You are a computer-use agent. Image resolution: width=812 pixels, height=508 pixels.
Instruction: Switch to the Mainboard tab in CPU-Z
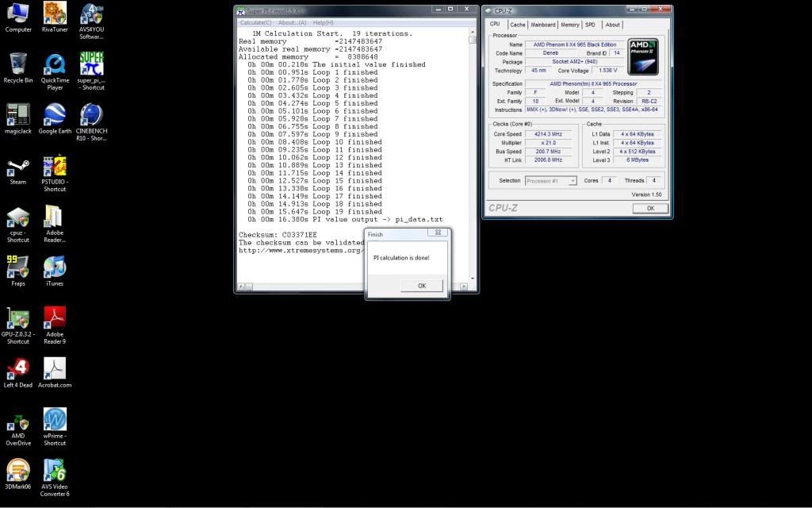542,25
